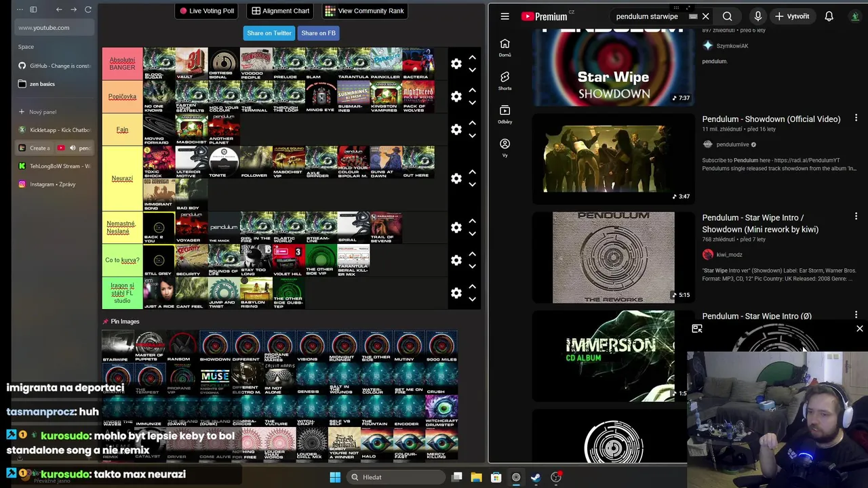The height and width of the screenshot is (488, 868).
Task: Share tier list on Twitter
Action: pos(269,33)
